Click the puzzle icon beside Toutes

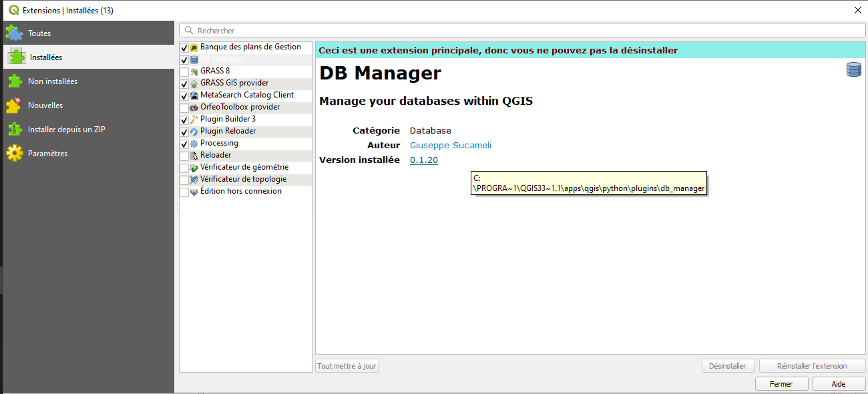click(x=14, y=33)
